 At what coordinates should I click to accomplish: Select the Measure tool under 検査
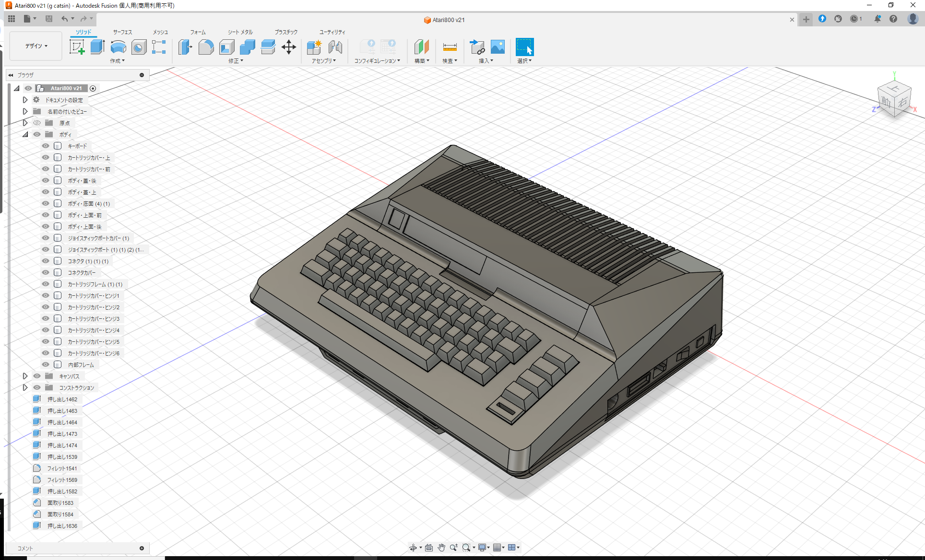tap(450, 47)
